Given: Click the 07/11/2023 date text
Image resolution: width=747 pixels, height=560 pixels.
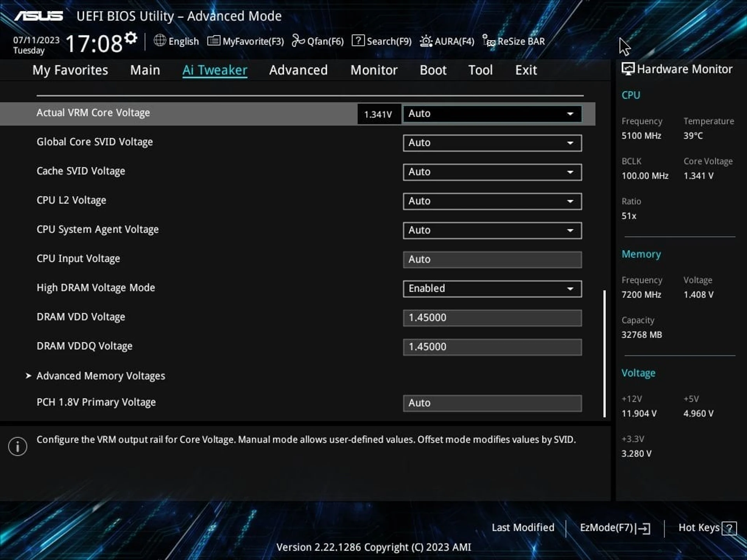Looking at the screenshot, I should (36, 40).
